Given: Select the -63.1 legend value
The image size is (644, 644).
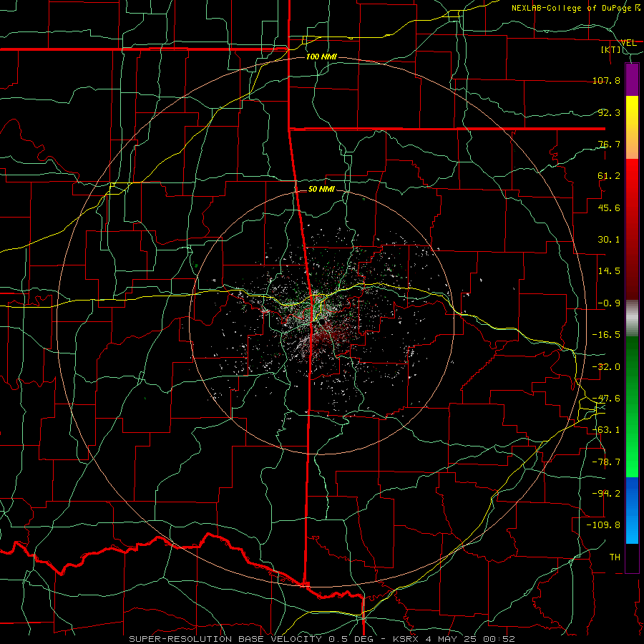Looking at the screenshot, I should (606, 430).
